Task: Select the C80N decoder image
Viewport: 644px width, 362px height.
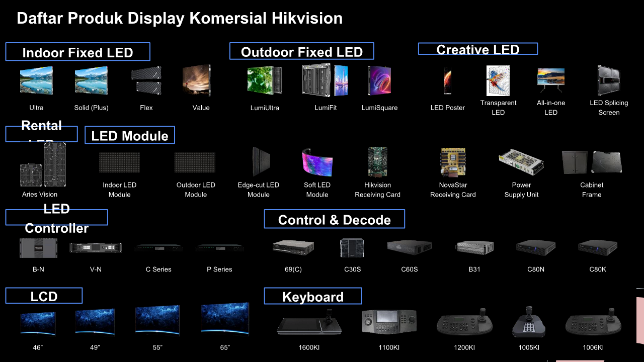Action: click(x=536, y=247)
